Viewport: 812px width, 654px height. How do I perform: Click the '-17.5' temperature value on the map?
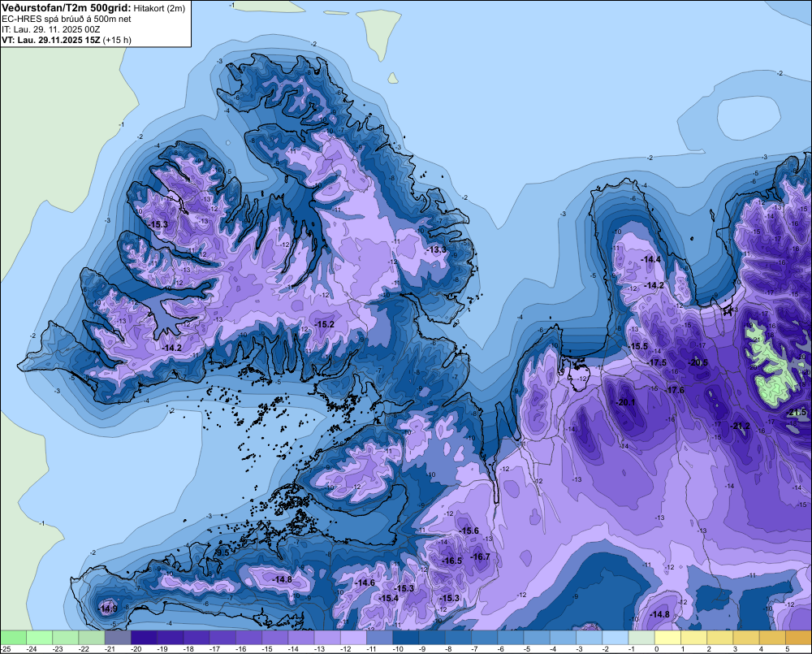(x=657, y=363)
